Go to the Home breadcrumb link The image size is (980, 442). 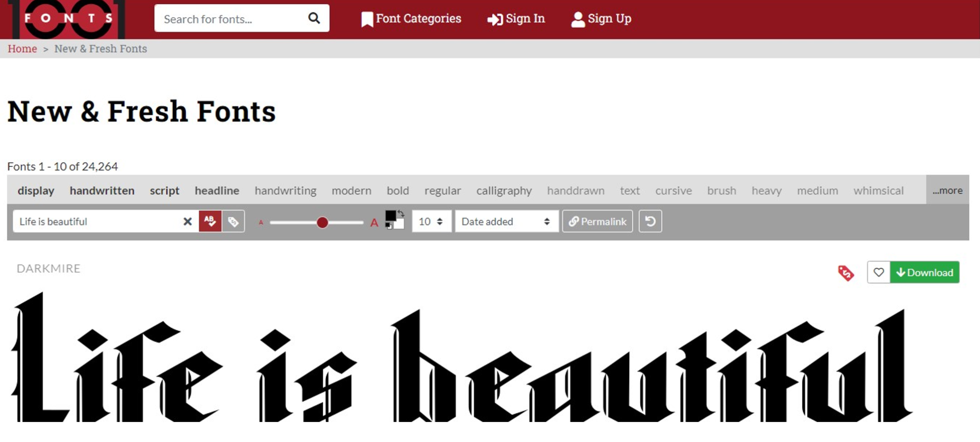tap(22, 49)
